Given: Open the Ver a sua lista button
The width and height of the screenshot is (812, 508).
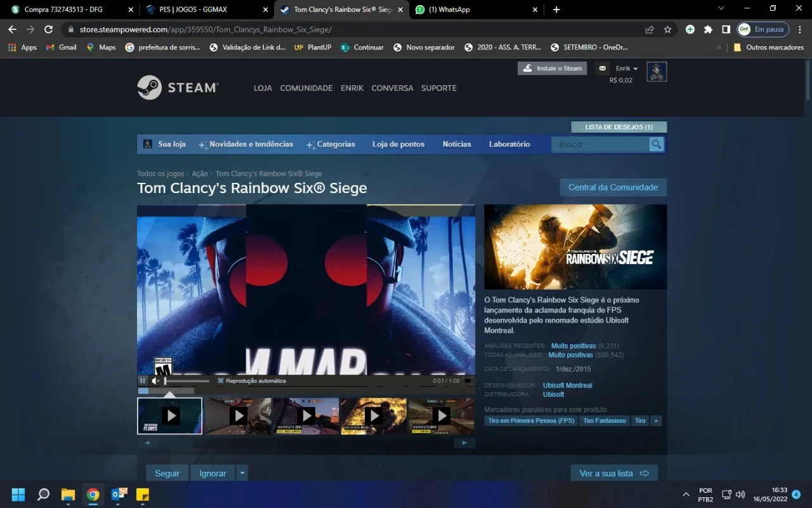Looking at the screenshot, I should (x=614, y=473).
